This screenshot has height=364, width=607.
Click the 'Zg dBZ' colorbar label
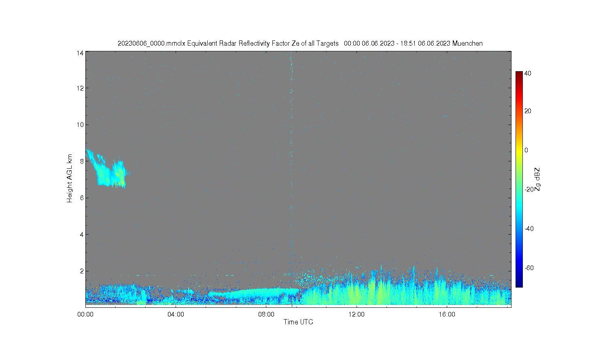(x=537, y=180)
